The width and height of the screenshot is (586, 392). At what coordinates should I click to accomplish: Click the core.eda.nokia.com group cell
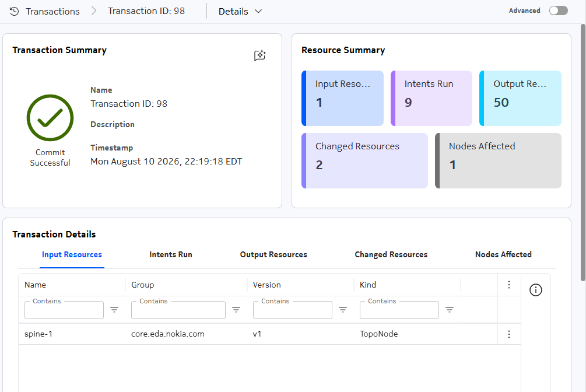[167, 334]
